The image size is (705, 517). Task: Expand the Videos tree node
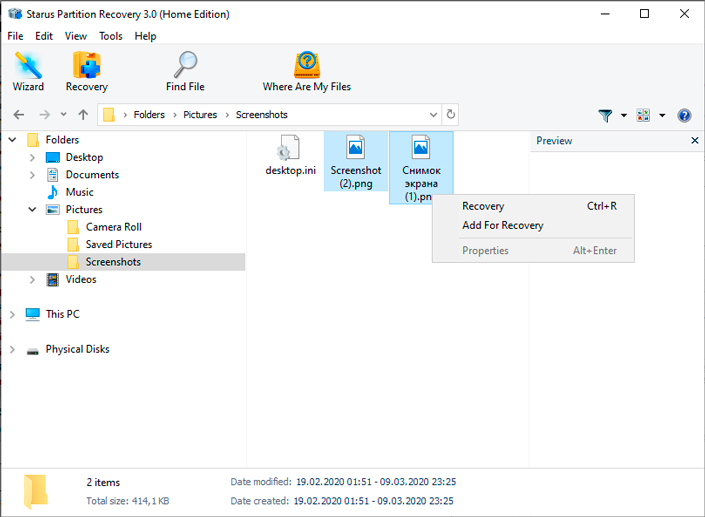point(32,280)
